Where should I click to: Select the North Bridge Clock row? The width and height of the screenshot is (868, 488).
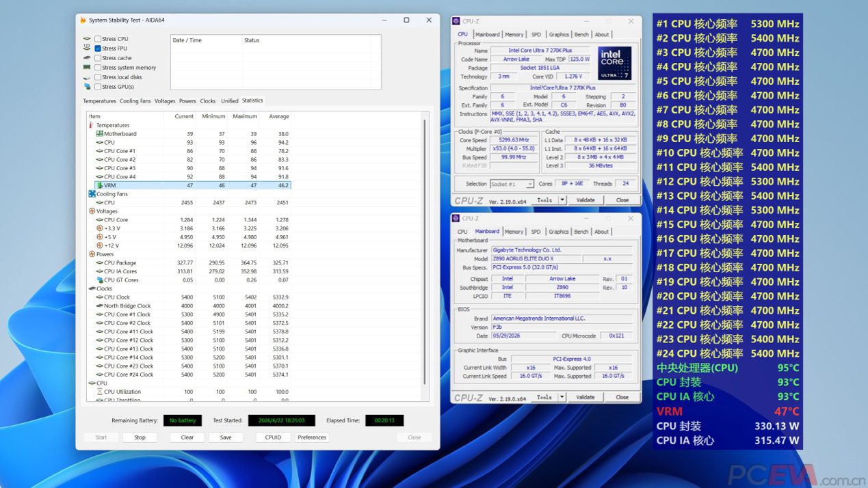[189, 306]
